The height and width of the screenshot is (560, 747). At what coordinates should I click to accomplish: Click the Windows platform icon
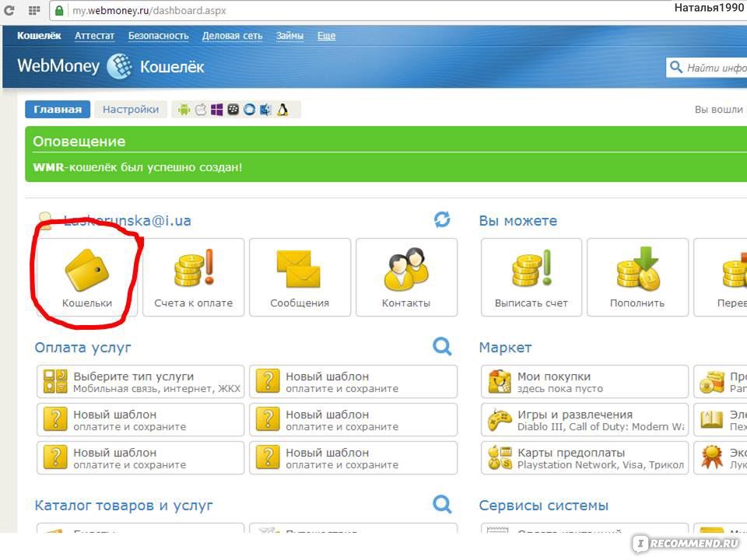tap(217, 110)
